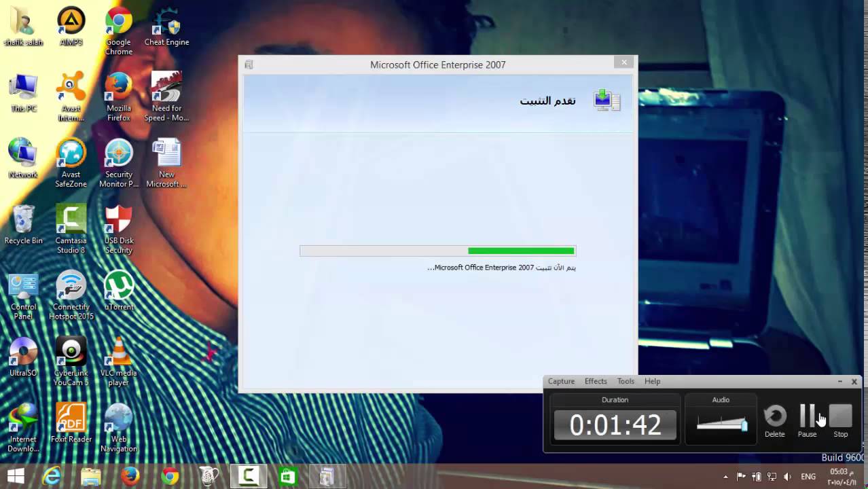The height and width of the screenshot is (489, 868).
Task: Launch uTorrent desktop shortcut
Action: [x=118, y=291]
